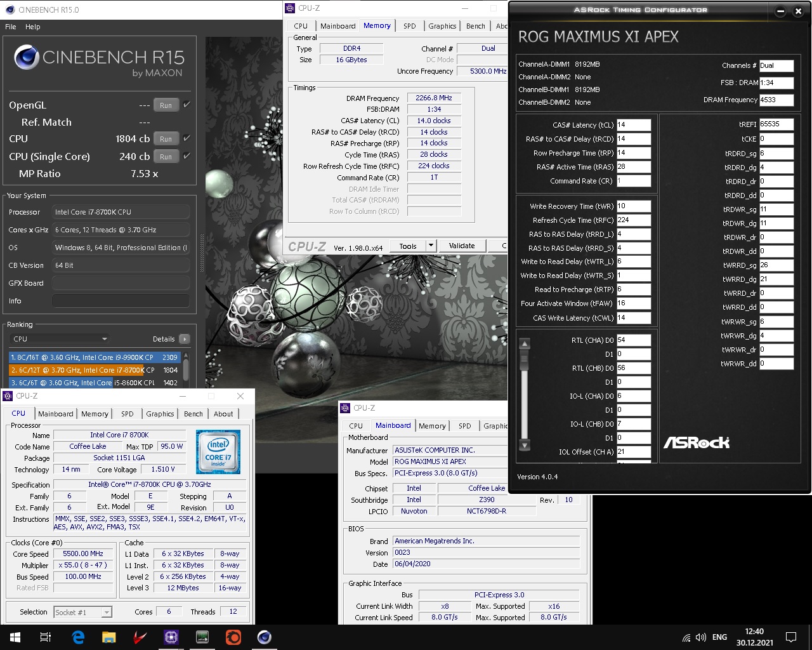Click the Validate button in CPU-Z
This screenshot has height=650, width=812.
click(x=462, y=246)
